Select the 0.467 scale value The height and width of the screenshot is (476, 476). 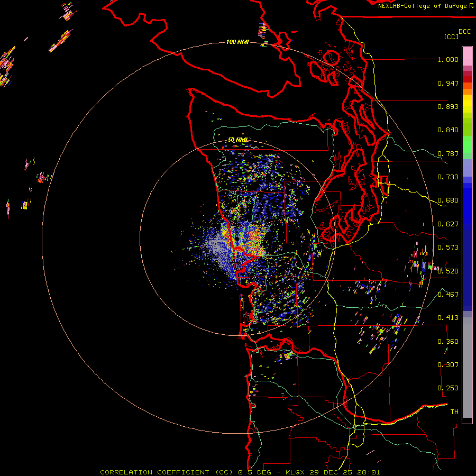click(448, 295)
